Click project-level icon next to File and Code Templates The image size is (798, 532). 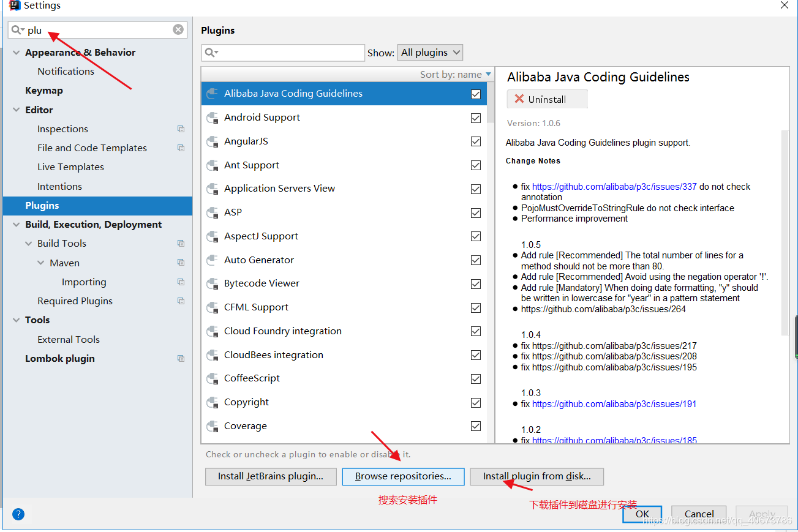tap(181, 148)
